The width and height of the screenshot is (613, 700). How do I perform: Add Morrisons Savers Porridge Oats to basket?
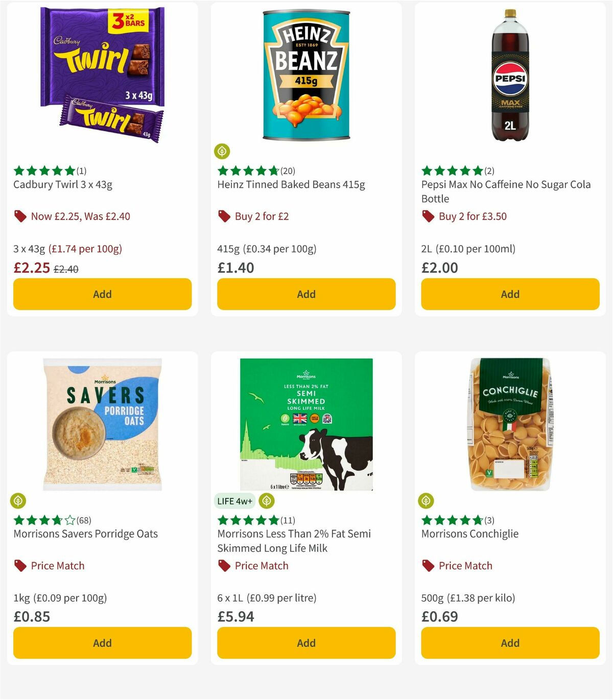(x=102, y=643)
